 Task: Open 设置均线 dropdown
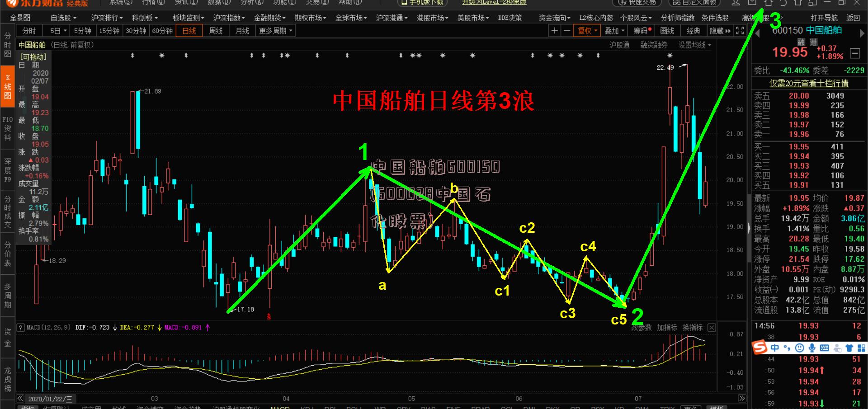point(694,45)
